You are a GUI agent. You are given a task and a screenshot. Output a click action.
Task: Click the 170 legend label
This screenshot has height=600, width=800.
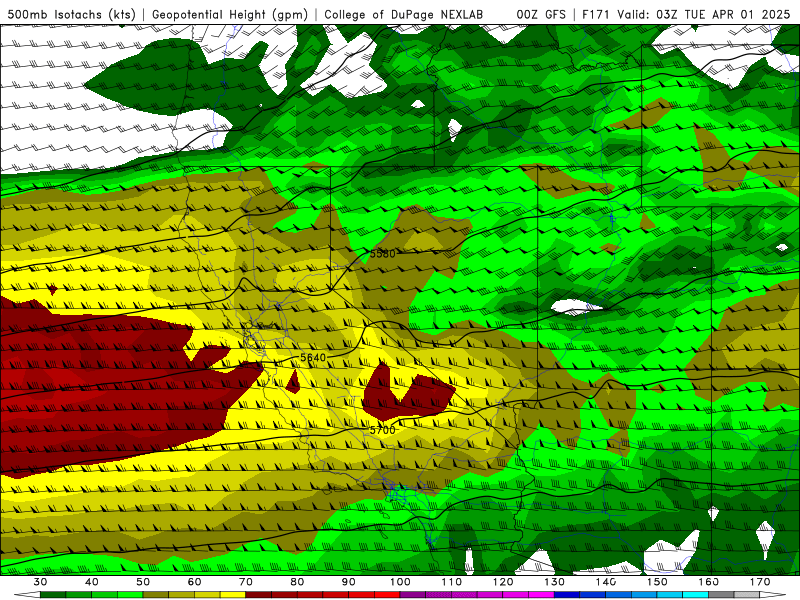click(x=760, y=582)
